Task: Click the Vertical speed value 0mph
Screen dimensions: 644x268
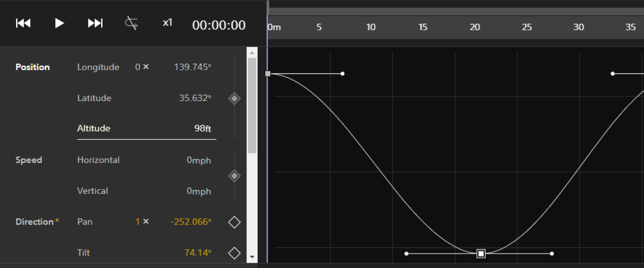Action: [x=199, y=191]
